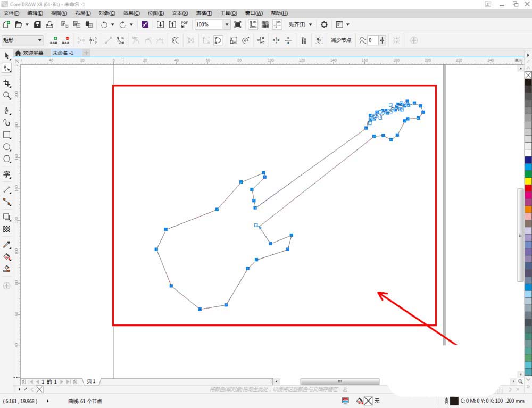The width and height of the screenshot is (532, 408).
Task: Select the Ellipse tool
Action: tap(7, 147)
